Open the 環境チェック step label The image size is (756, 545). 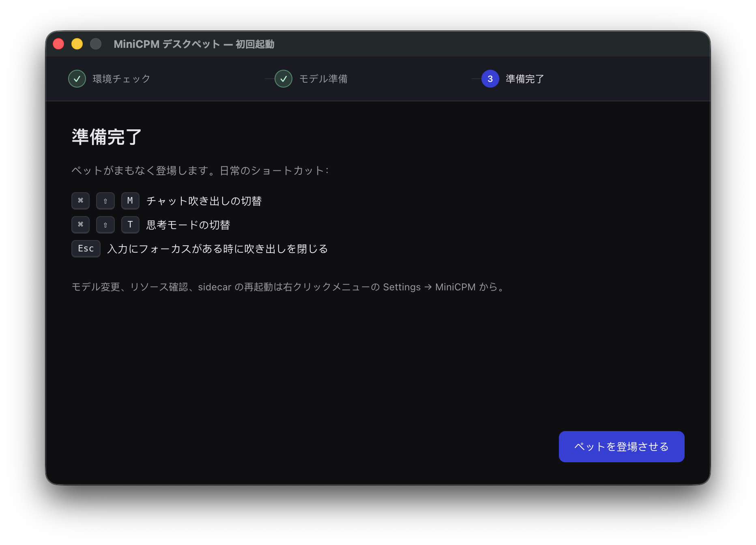tap(122, 79)
